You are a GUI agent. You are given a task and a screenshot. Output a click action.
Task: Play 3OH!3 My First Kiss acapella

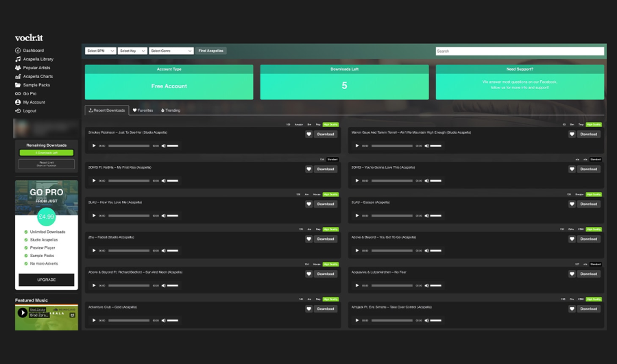click(x=94, y=180)
